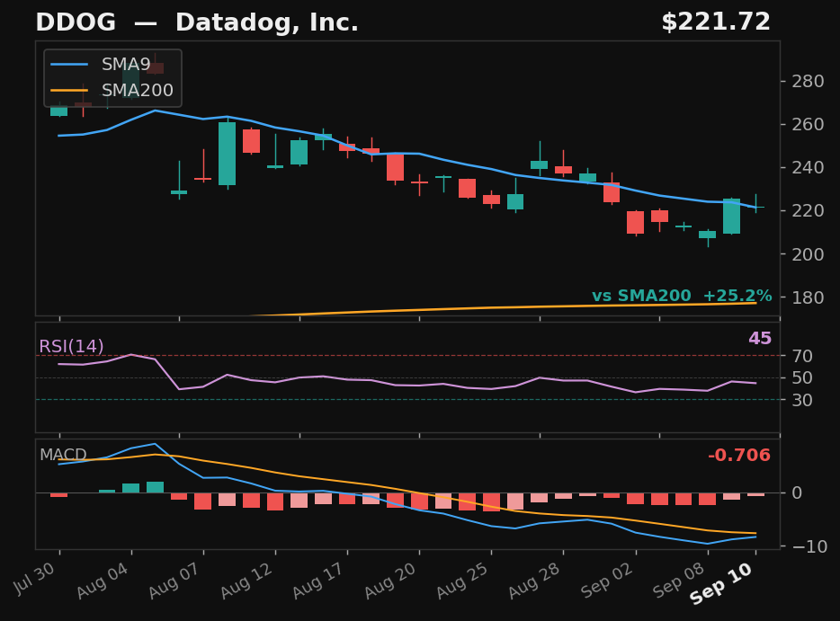Click the red candle body at Aug 20 low 240s
The width and height of the screenshot is (840, 621).
click(x=396, y=167)
